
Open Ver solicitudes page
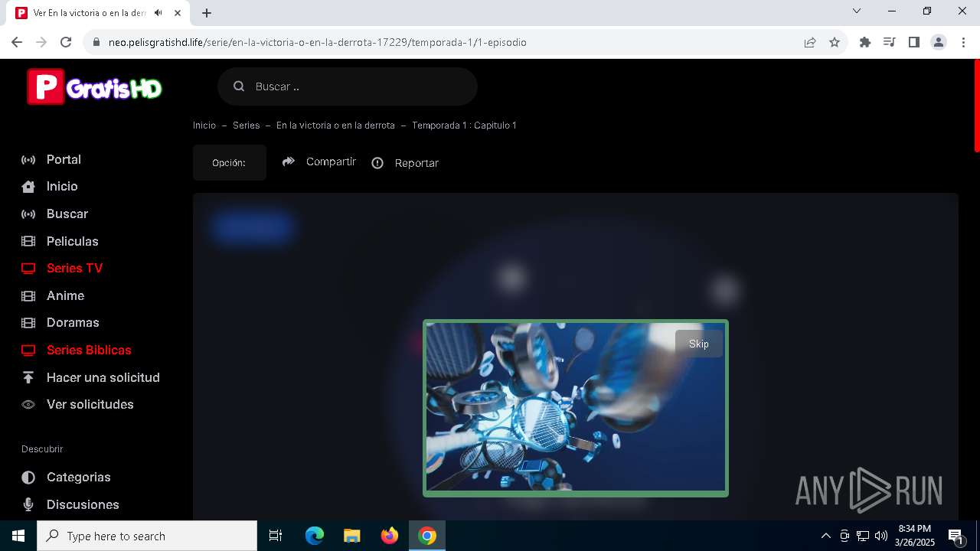click(90, 404)
